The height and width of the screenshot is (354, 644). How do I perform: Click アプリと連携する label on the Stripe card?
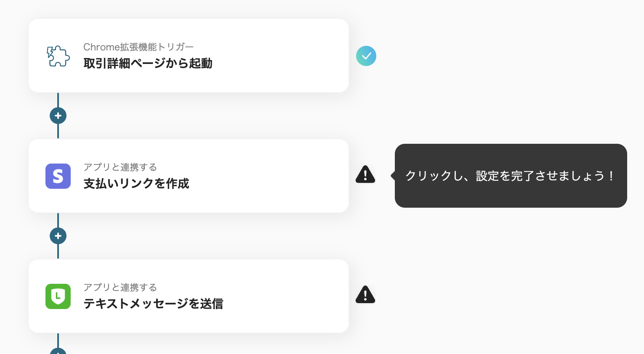pos(120,167)
